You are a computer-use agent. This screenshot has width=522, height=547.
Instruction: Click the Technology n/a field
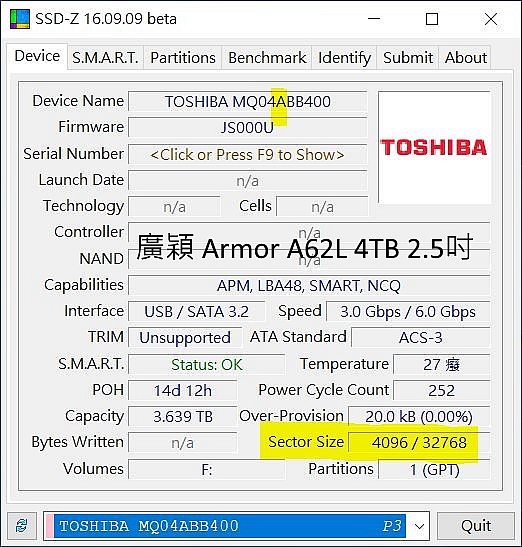tap(174, 207)
